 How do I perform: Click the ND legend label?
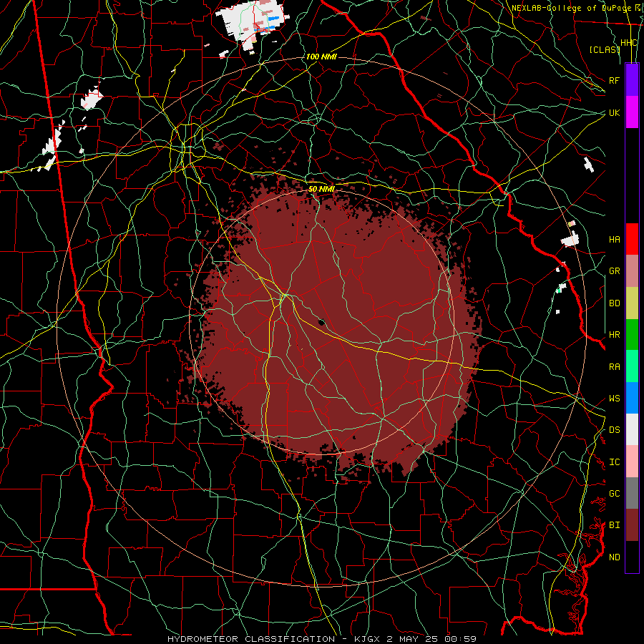(x=615, y=557)
